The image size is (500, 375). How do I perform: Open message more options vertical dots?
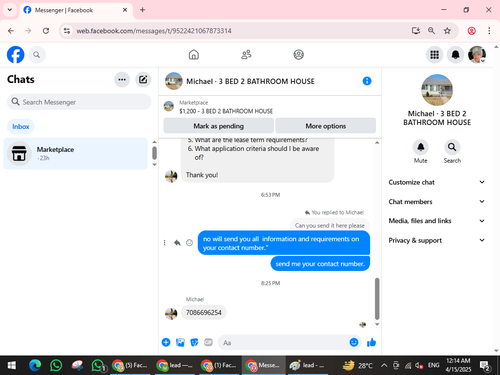click(x=164, y=243)
